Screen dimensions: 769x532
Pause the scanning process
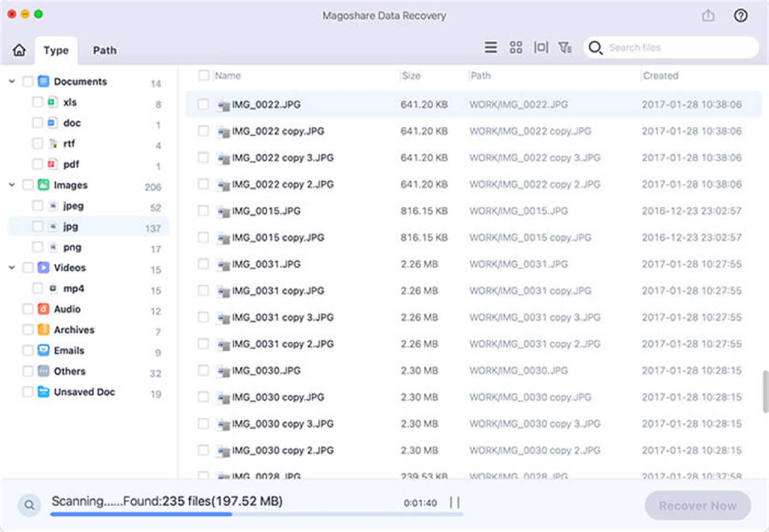[x=455, y=502]
